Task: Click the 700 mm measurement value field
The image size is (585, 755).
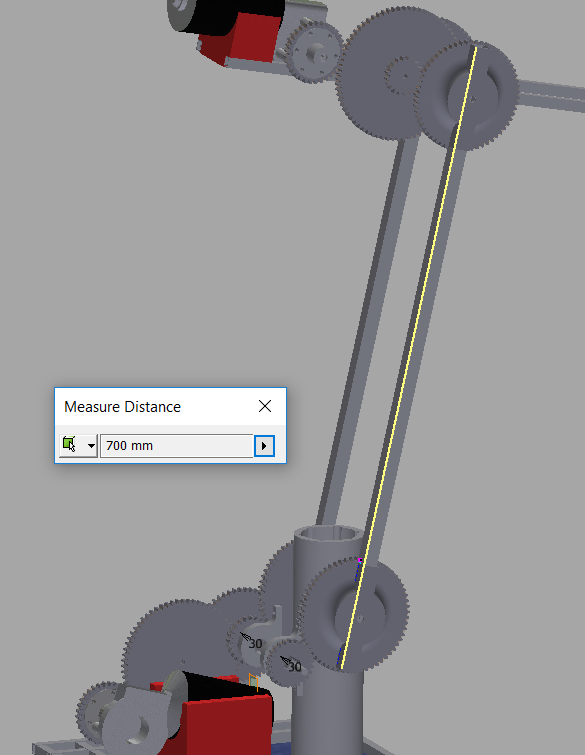Action: point(177,446)
